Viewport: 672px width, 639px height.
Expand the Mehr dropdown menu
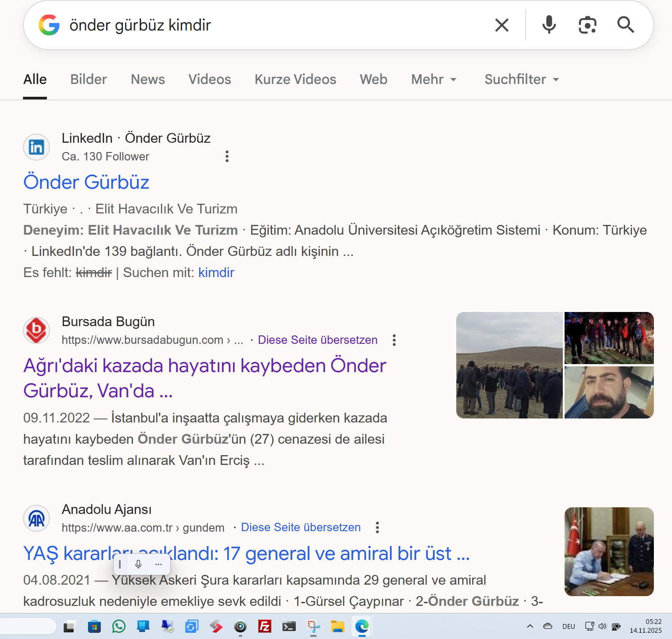(x=433, y=80)
